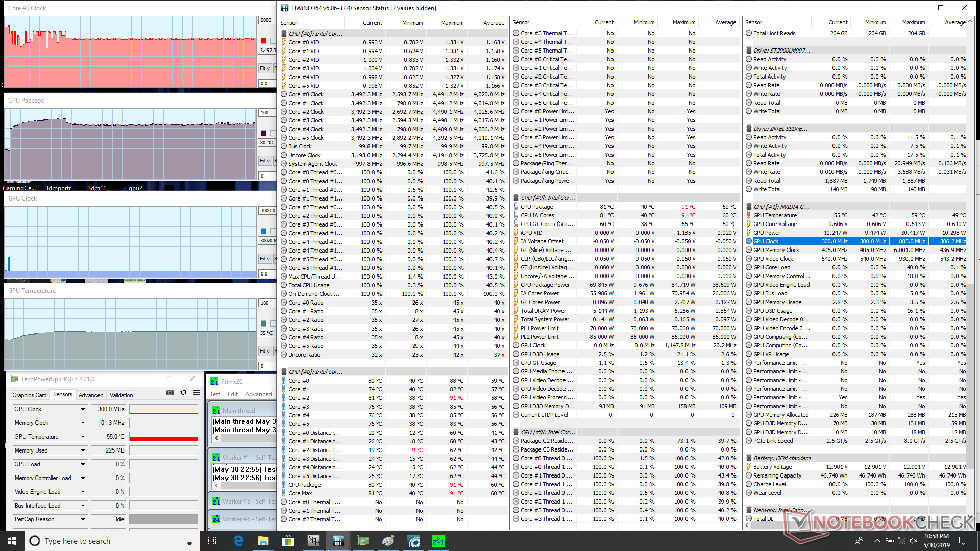Open the GPU-Z hamburger menu

(x=196, y=393)
